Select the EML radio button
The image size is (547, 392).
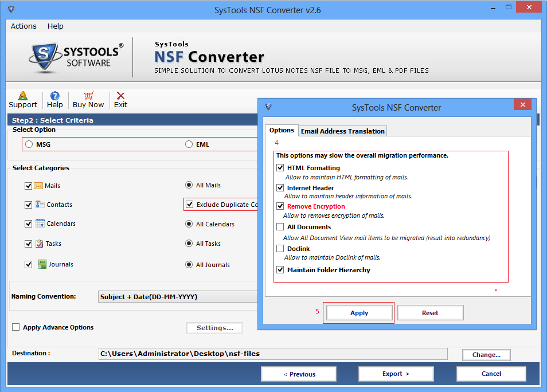coord(189,144)
